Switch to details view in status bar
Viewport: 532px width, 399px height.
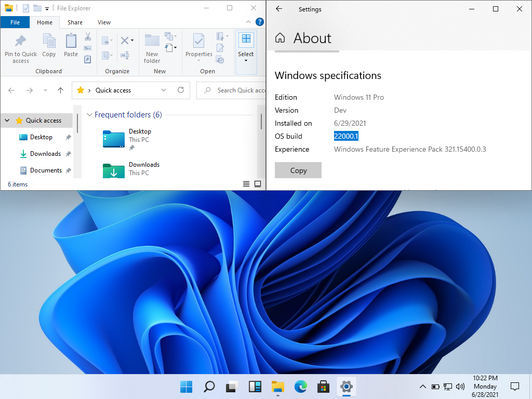(x=246, y=184)
